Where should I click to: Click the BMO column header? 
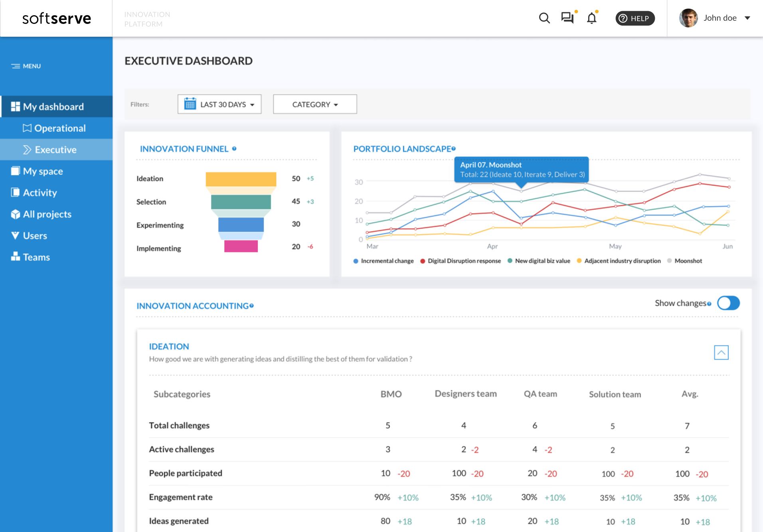coord(391,394)
